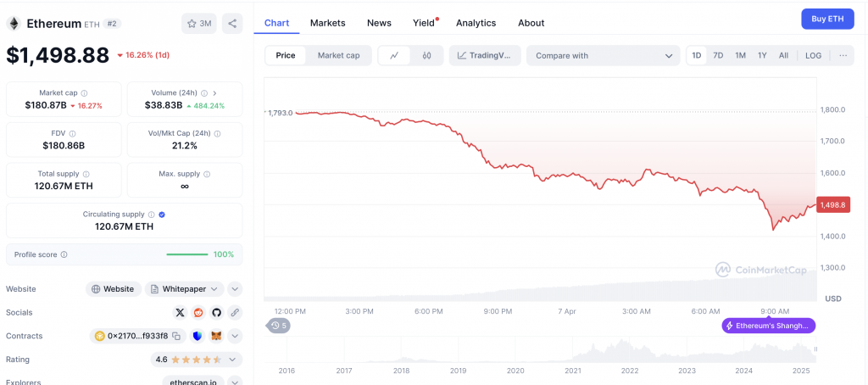The height and width of the screenshot is (385, 868).
Task: Click the verified badge by Circulating supply
Action: pos(162,215)
